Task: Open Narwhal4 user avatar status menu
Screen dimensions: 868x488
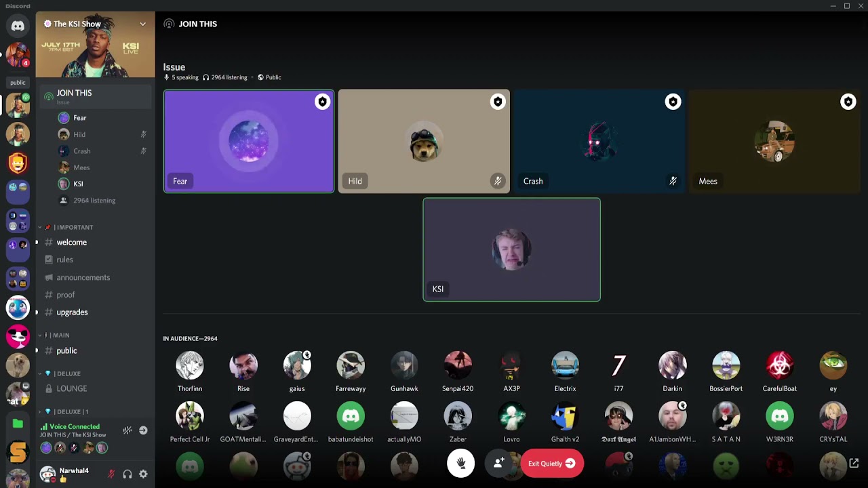Action: (47, 474)
